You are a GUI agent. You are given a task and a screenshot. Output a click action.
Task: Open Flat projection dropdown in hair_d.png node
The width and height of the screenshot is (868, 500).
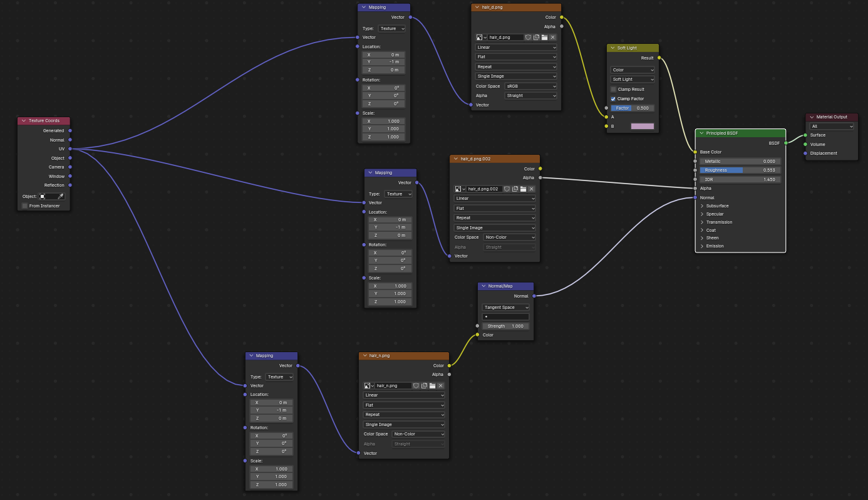tap(517, 57)
